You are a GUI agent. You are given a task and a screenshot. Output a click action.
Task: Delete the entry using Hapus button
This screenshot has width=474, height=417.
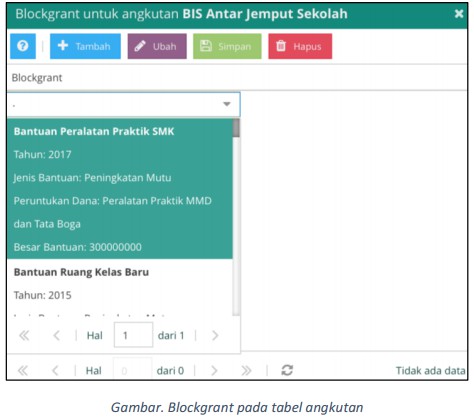pyautogui.click(x=300, y=46)
